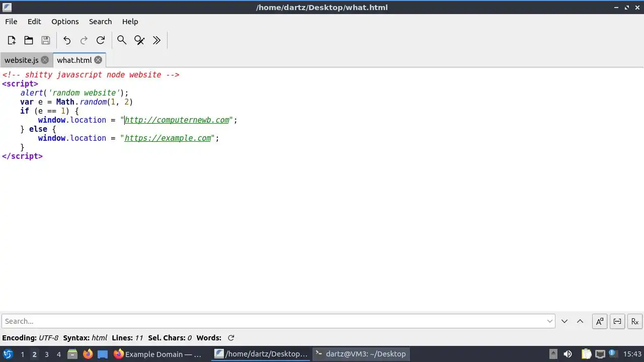Find next match with the down arrow
Viewport: 644px width, 362px height.
pyautogui.click(x=565, y=321)
